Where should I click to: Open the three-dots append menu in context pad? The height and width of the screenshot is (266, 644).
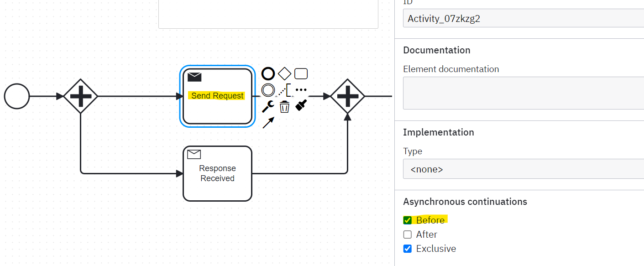pos(301,90)
